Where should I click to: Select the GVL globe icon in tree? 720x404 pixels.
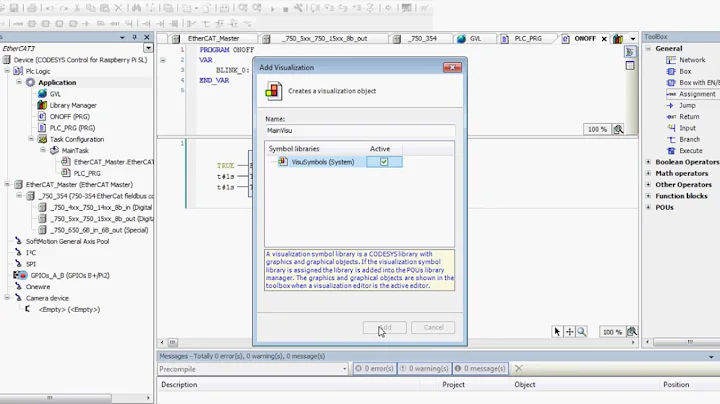(42, 94)
